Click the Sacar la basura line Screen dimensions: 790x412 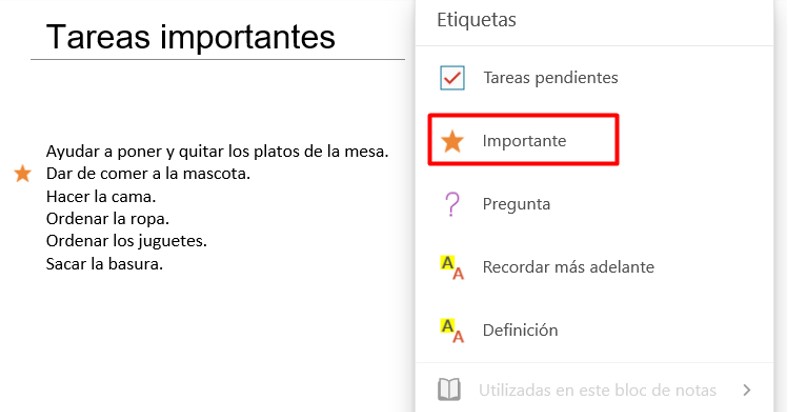[x=104, y=263]
